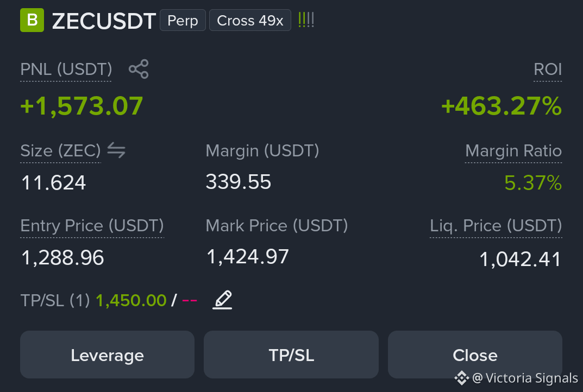The width and height of the screenshot is (583, 392).
Task: Show Liq. Price (USDT) label tooltip
Action: pyautogui.click(x=496, y=226)
